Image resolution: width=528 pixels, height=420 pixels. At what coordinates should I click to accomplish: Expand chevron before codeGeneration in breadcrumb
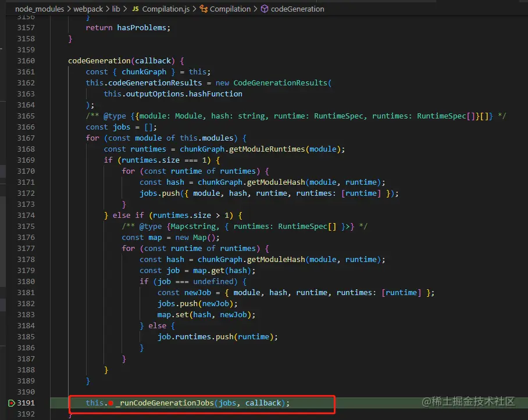[256, 9]
